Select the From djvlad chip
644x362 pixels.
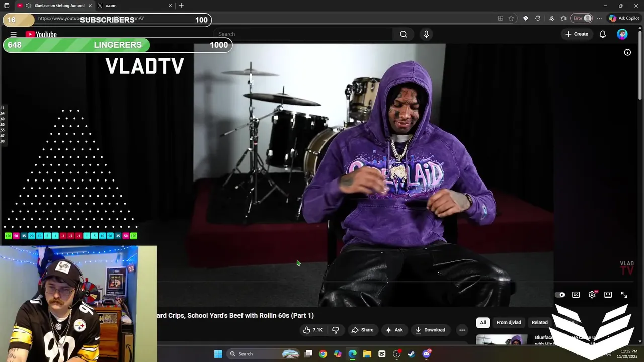[509, 322]
